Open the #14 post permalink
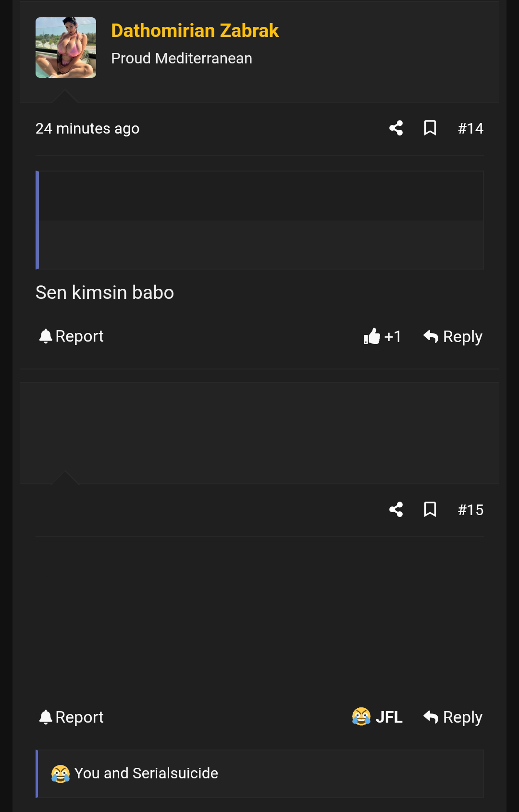519x812 pixels. pyautogui.click(x=470, y=128)
